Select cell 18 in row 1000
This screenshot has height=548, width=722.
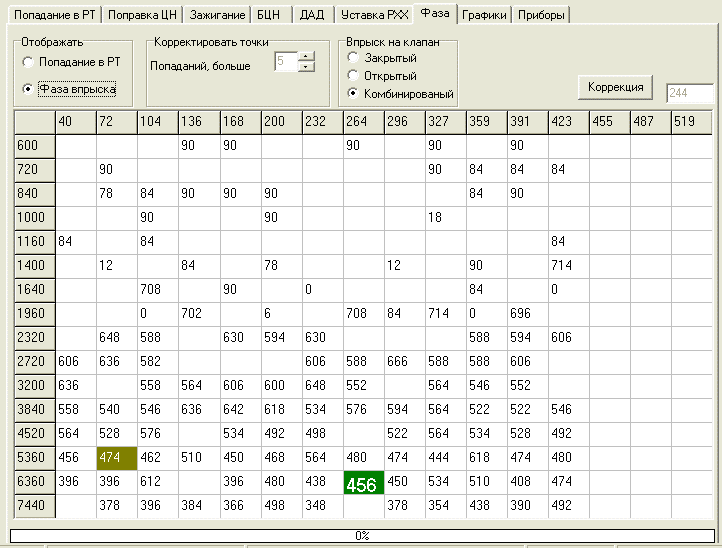click(446, 218)
